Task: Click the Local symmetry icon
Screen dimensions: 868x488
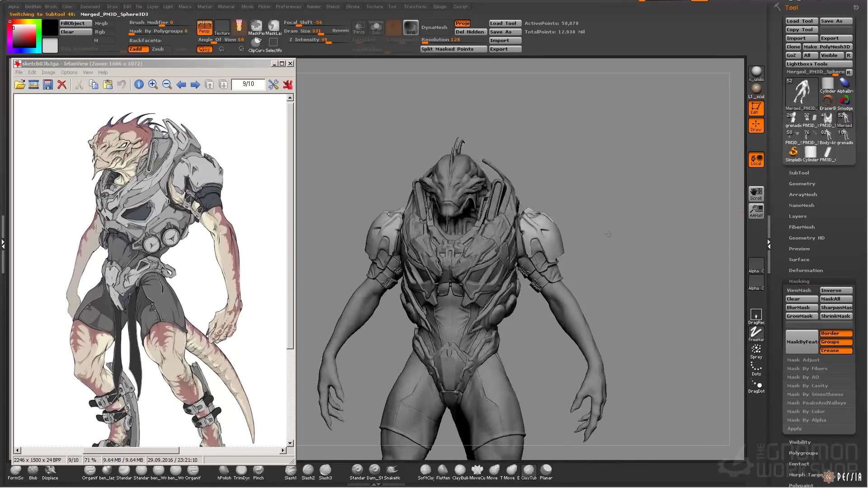Action: pyautogui.click(x=756, y=159)
